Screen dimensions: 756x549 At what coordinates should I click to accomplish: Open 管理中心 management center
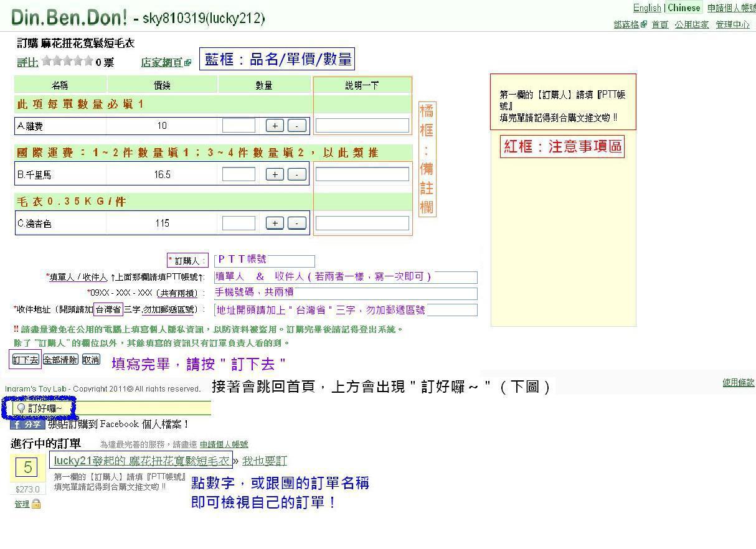732,24
